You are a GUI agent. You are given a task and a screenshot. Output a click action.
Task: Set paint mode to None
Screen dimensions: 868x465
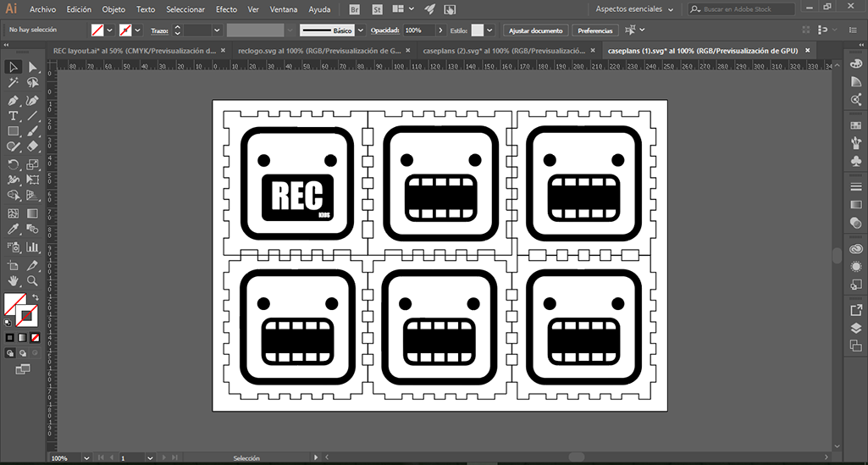(x=35, y=336)
